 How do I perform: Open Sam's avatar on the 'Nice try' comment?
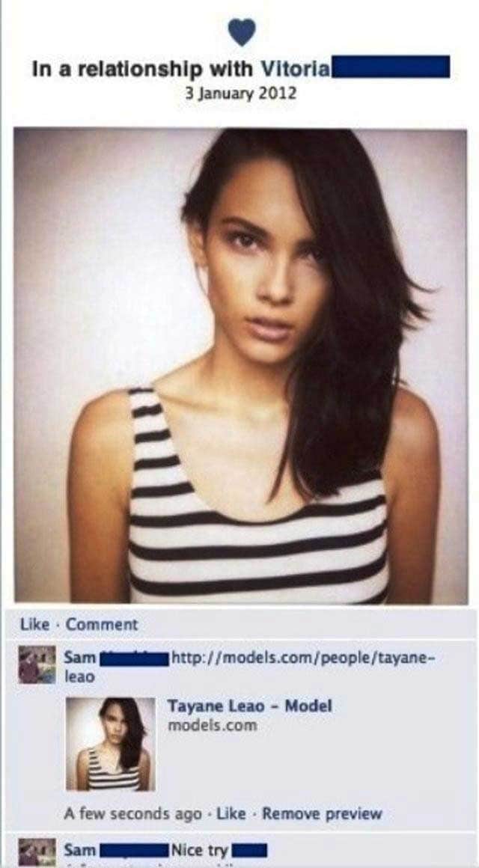click(x=37, y=852)
